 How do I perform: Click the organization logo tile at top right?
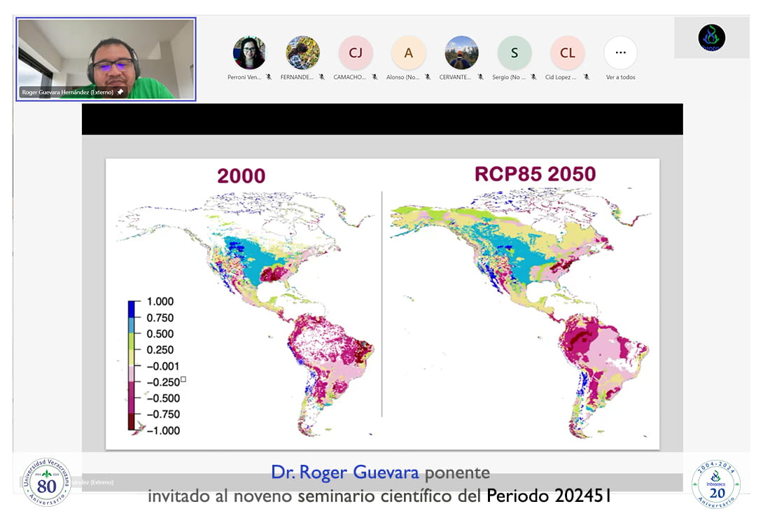[711, 38]
